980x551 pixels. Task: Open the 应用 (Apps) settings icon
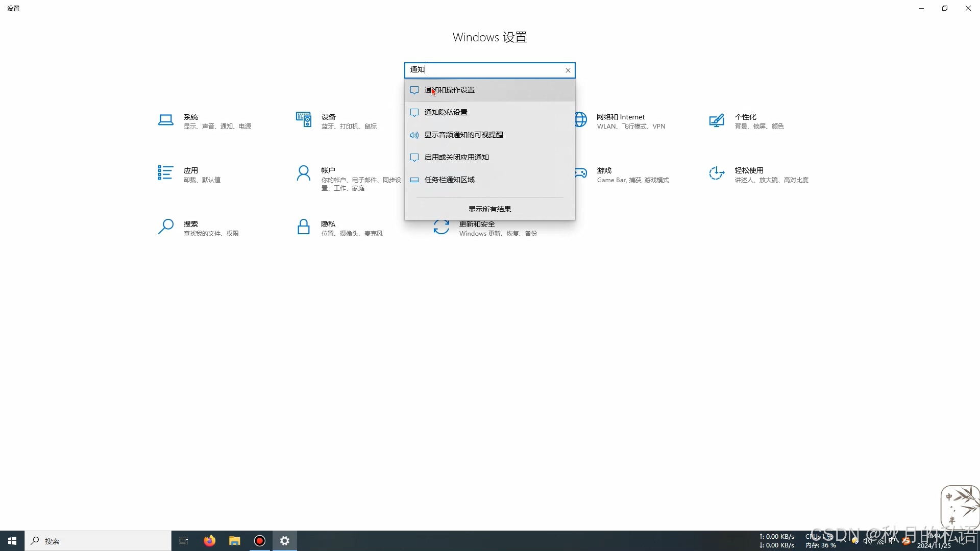(x=165, y=173)
